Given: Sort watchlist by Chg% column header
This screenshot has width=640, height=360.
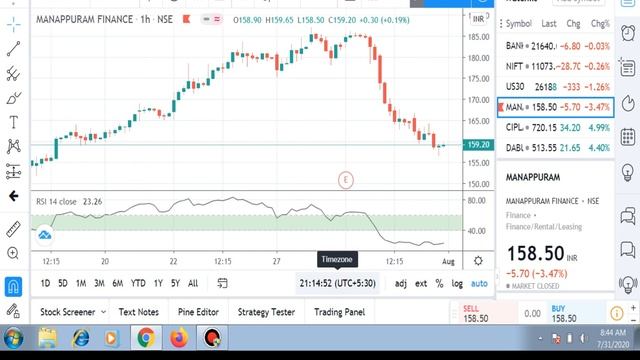Looking at the screenshot, I should [600, 24].
